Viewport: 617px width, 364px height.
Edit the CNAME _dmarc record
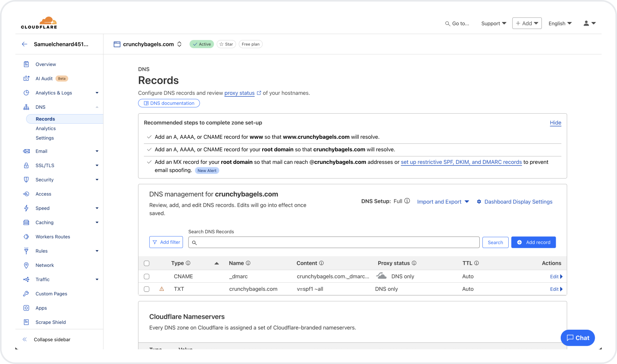556,276
